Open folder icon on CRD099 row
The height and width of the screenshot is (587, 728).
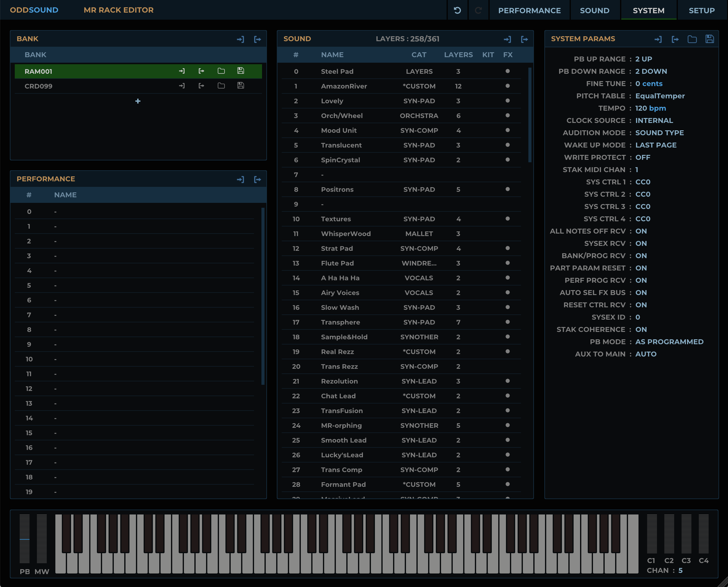pyautogui.click(x=221, y=86)
